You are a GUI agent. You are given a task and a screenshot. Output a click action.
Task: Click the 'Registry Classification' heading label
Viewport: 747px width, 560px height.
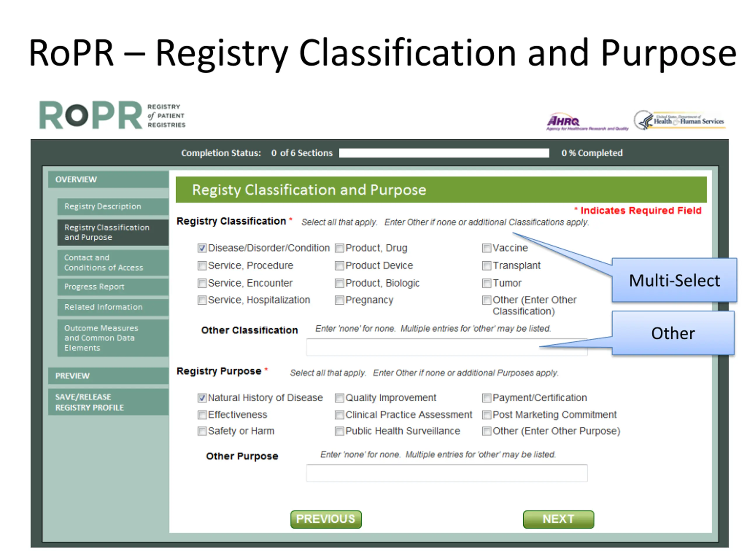pyautogui.click(x=231, y=221)
